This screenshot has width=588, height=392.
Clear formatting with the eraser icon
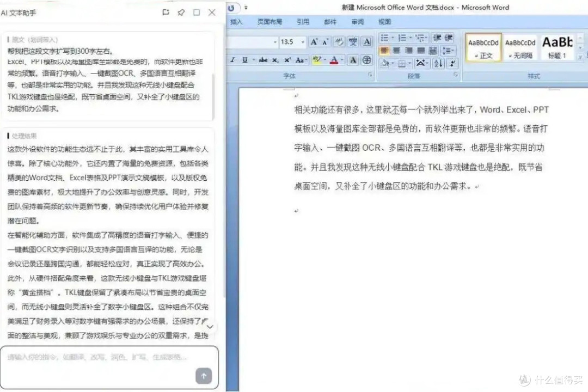[339, 41]
